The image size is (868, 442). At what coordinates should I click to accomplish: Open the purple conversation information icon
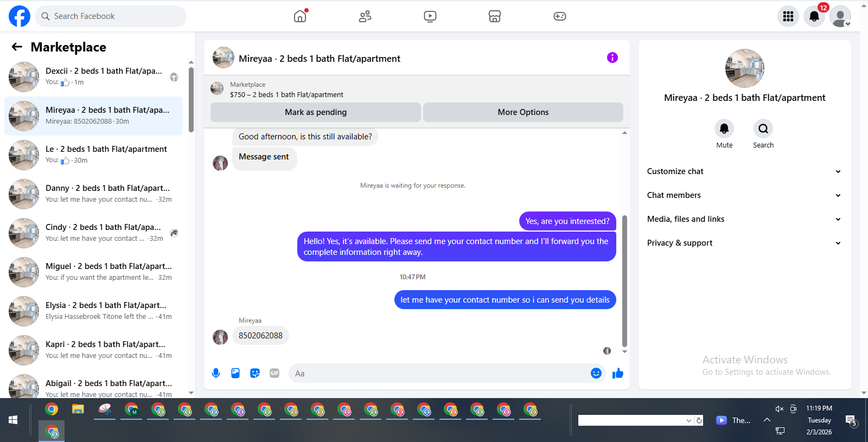click(612, 57)
